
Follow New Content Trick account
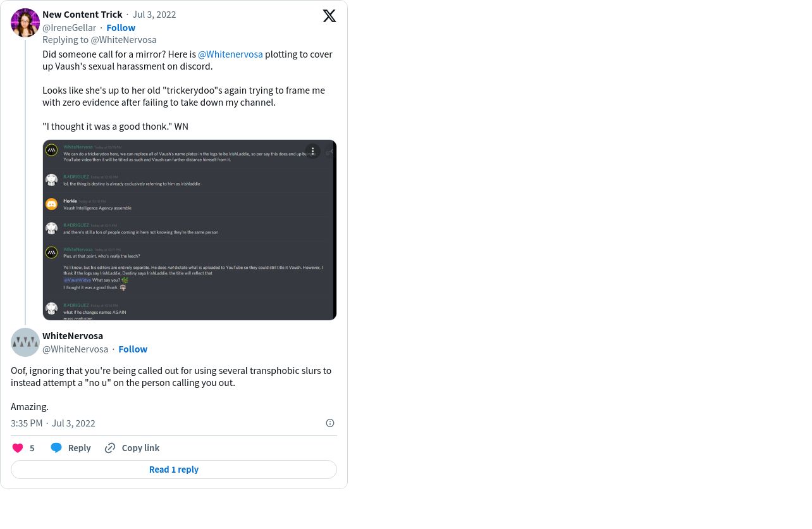[x=121, y=27]
